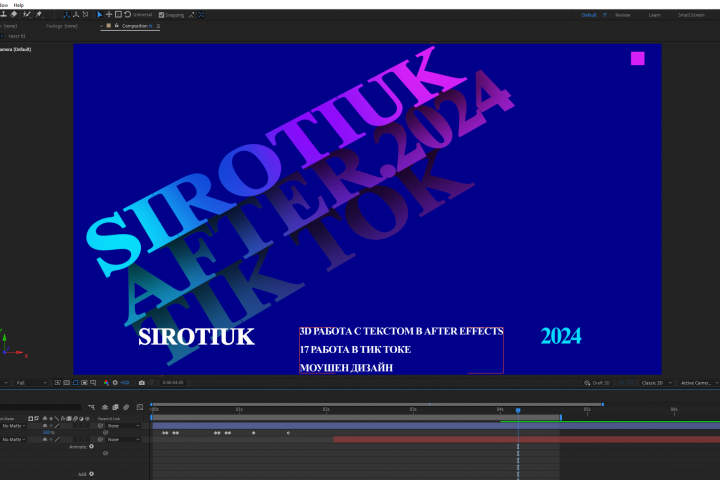This screenshot has width=720, height=480.
Task: Select the Puppet Pin tool
Action: pyautogui.click(x=39, y=15)
